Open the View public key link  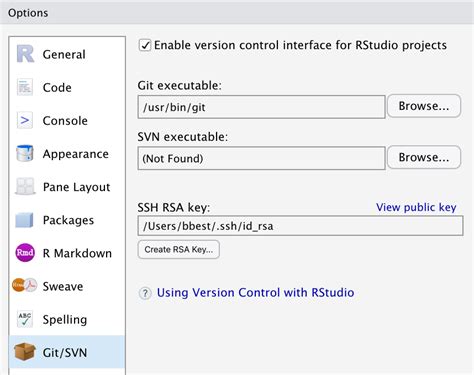coord(416,207)
